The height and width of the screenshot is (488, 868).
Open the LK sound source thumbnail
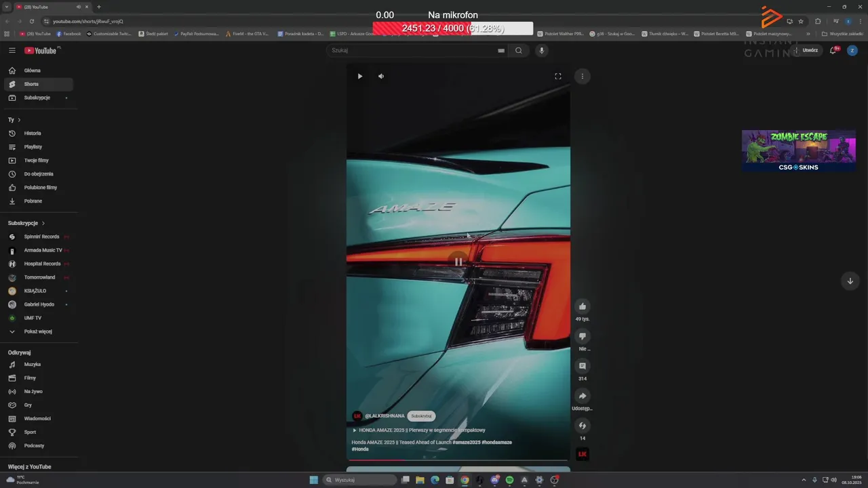(582, 454)
